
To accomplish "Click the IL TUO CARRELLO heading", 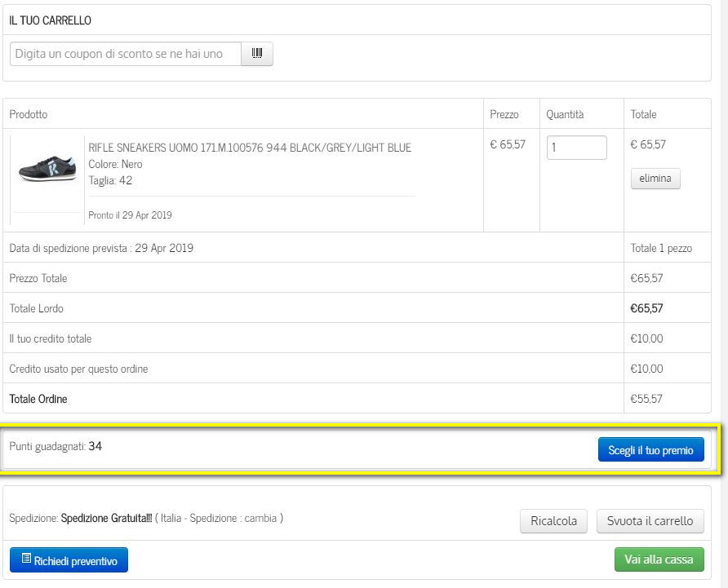I will coord(50,20).
